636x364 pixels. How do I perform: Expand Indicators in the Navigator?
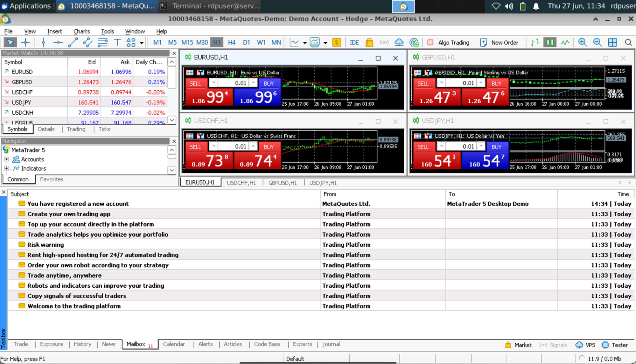pos(6,168)
